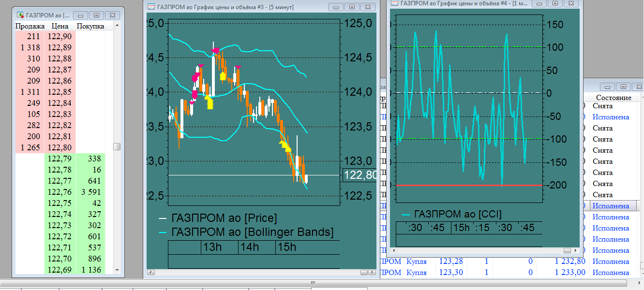Click the right scroll arrow under the CCI chart
Viewport: 644px width, 290px height.
pos(575,250)
